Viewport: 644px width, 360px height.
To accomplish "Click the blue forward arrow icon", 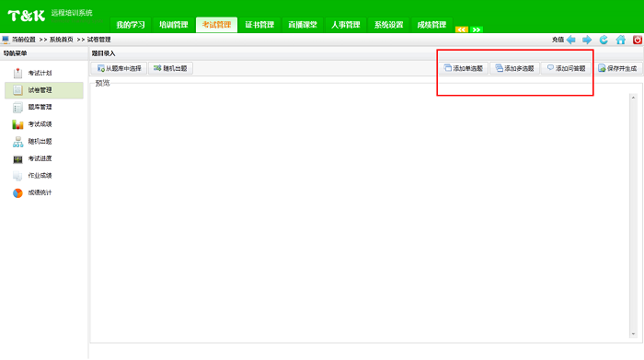I will [587, 40].
